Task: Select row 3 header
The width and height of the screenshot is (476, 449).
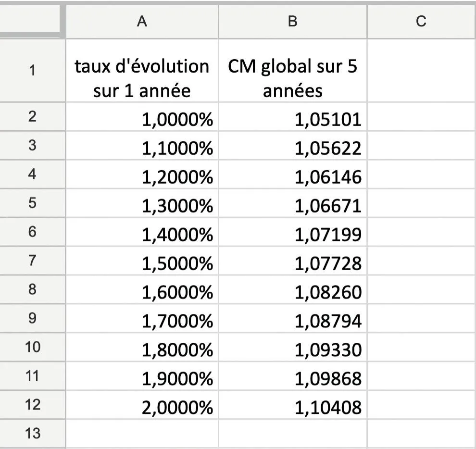Action: [x=32, y=145]
